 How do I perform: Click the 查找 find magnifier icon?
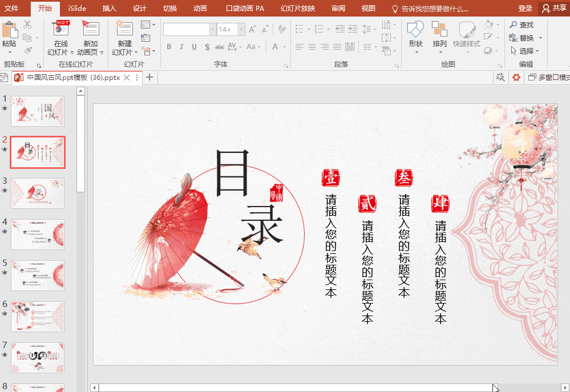coord(513,25)
